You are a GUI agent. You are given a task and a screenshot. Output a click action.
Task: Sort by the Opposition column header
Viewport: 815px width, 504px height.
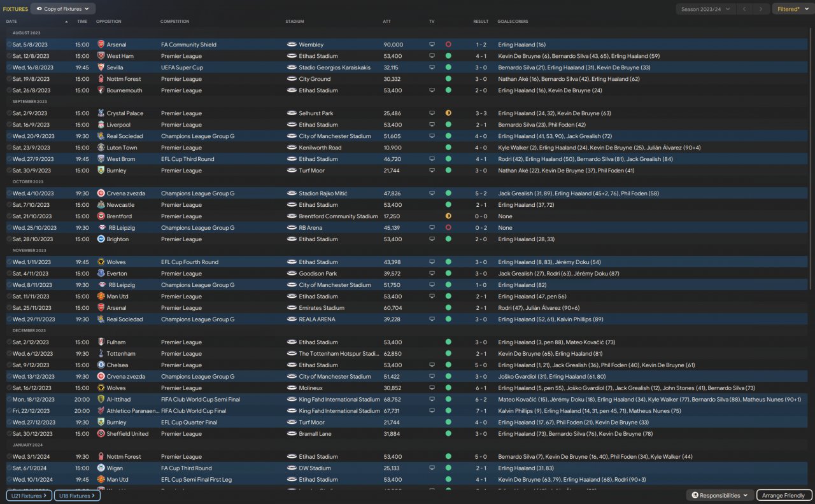click(109, 22)
